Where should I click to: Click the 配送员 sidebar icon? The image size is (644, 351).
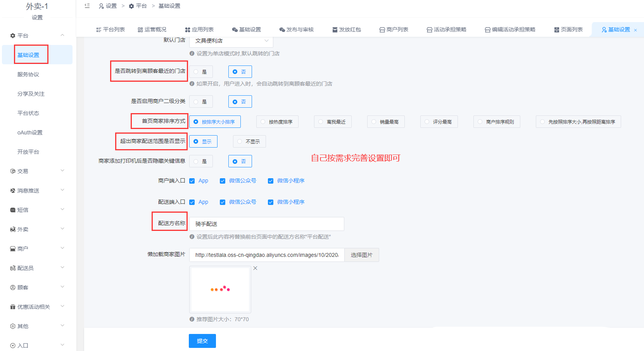(x=13, y=268)
